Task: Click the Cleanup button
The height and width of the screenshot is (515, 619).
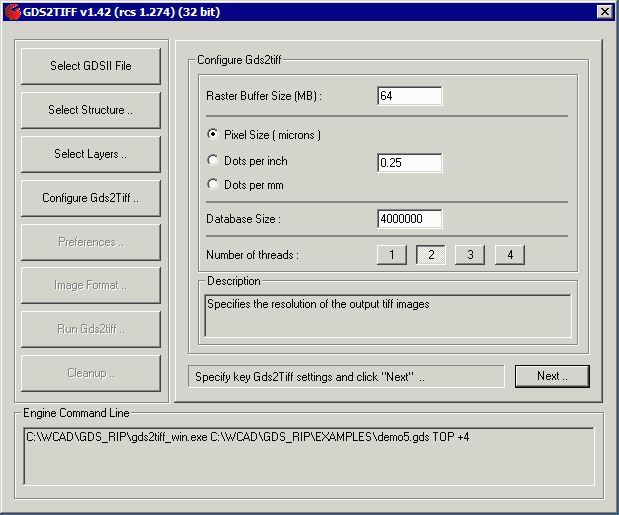Action: coord(91,373)
